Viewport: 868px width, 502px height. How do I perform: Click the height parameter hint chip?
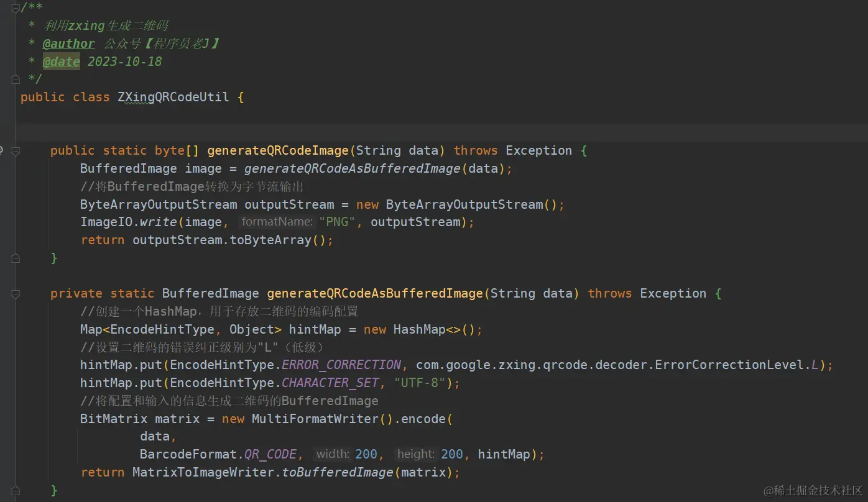click(x=414, y=454)
